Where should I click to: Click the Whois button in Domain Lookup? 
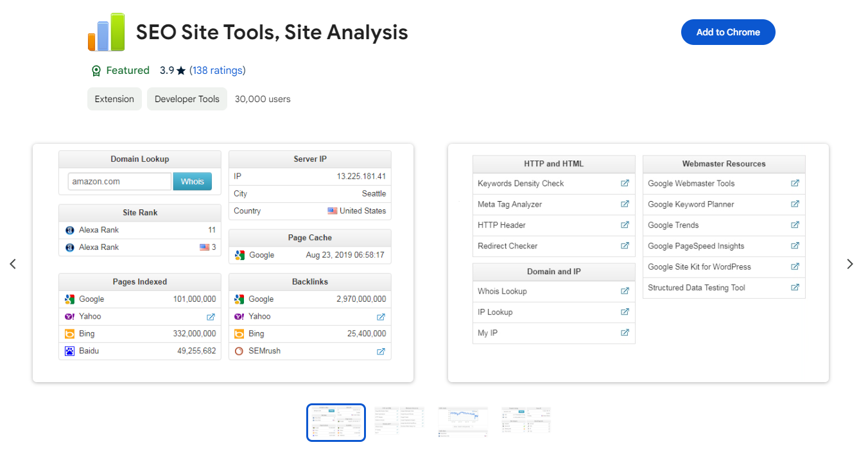(x=192, y=182)
